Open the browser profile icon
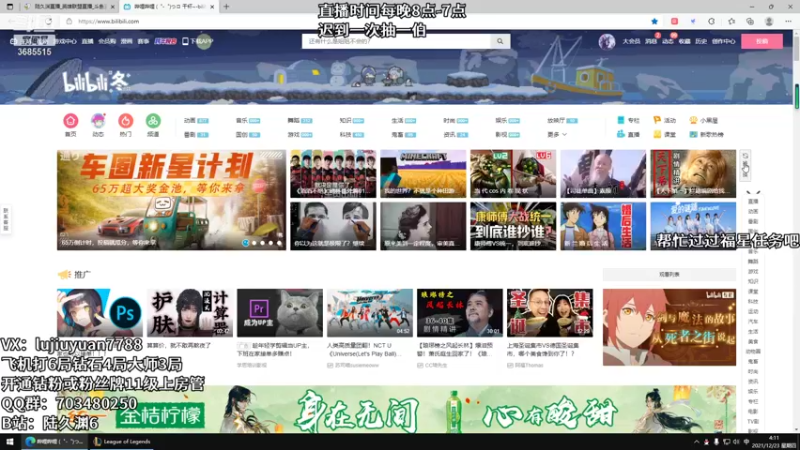This screenshot has width=800, height=450. pyautogui.click(x=769, y=21)
